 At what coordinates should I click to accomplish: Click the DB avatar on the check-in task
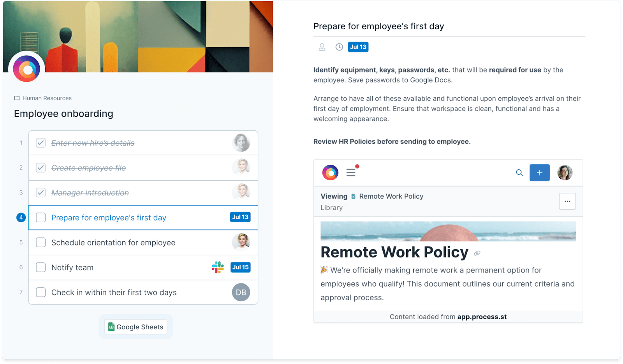241,292
